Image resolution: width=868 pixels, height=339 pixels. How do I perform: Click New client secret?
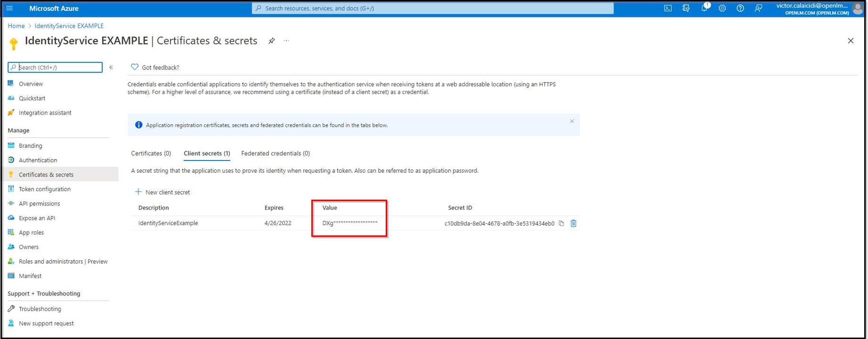(162, 192)
